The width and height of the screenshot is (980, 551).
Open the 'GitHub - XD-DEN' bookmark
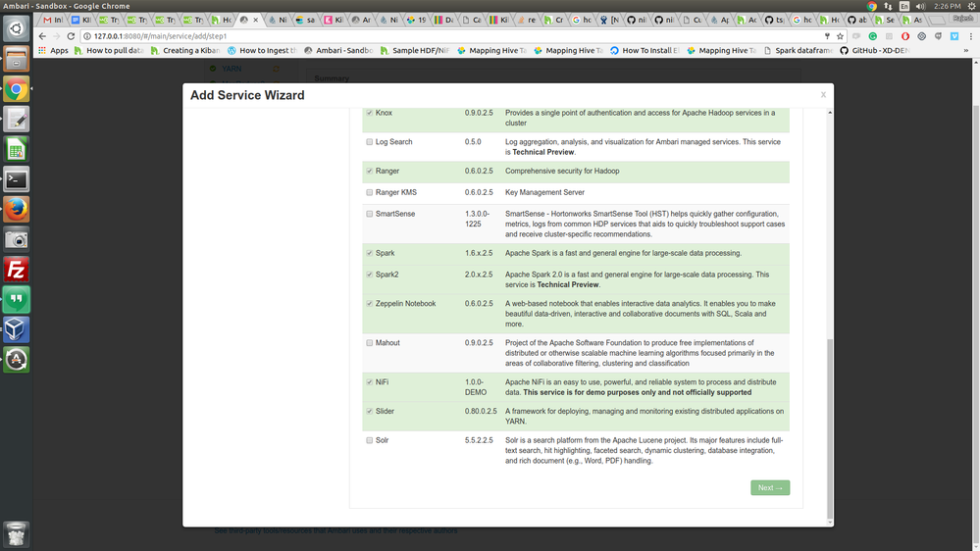[874, 51]
